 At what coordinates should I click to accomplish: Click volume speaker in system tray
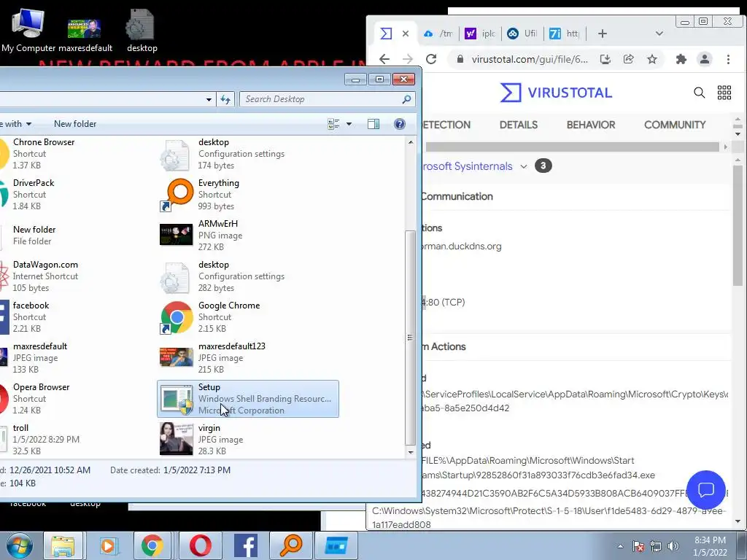pyautogui.click(x=673, y=546)
